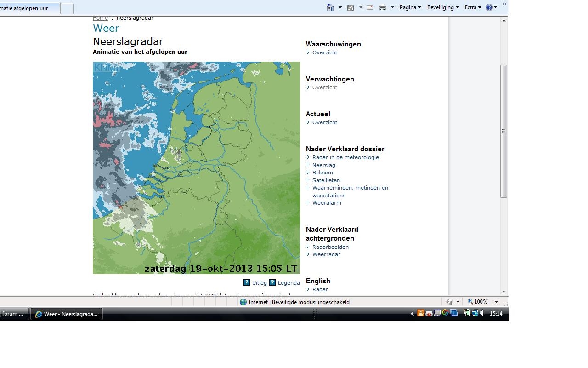588x368 pixels.
Task: Show hidden tray icons arrow
Action: 412,314
